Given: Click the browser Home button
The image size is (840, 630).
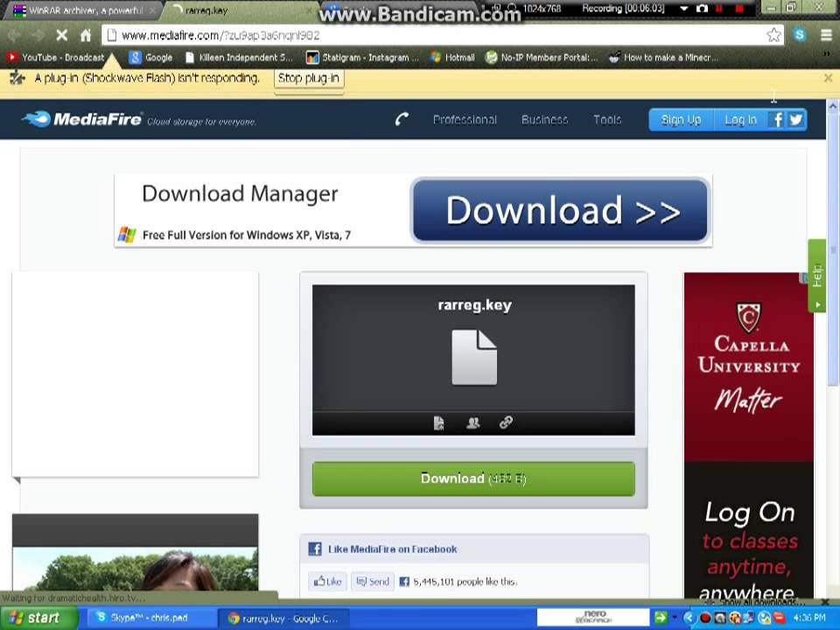Looking at the screenshot, I should click(86, 35).
